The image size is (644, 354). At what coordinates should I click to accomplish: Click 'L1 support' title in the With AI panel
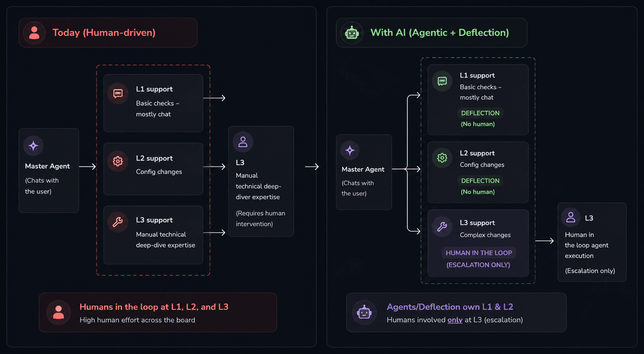click(477, 75)
